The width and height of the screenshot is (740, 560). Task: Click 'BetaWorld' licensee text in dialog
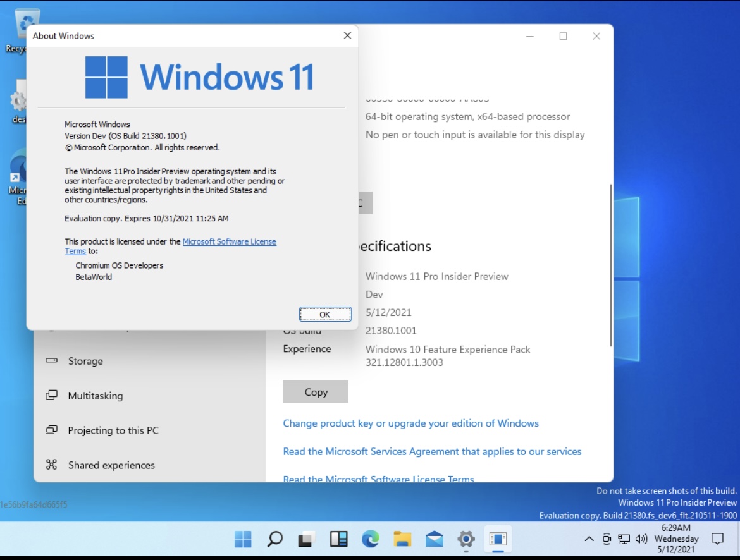click(x=94, y=277)
